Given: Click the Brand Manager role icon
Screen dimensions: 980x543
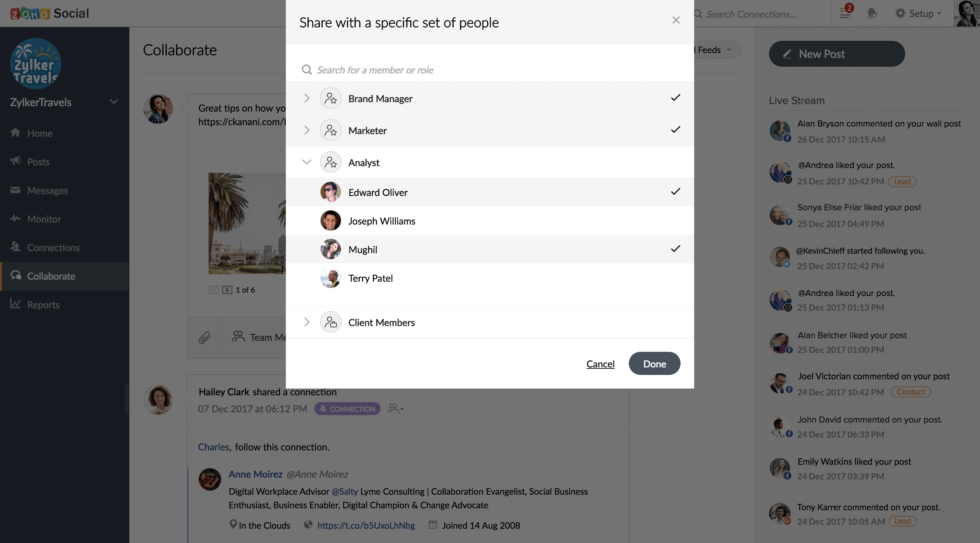Looking at the screenshot, I should point(331,98).
